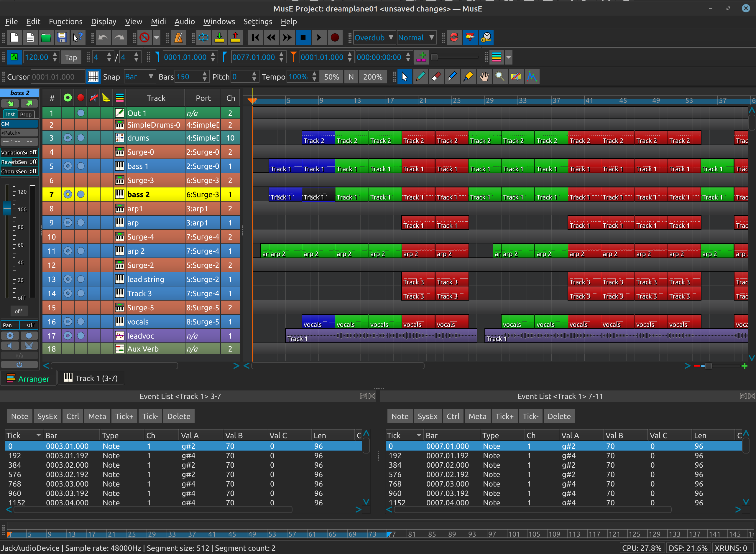Image resolution: width=756 pixels, height=554 pixels.
Task: Select the Pencil draw tool
Action: [x=420, y=77]
